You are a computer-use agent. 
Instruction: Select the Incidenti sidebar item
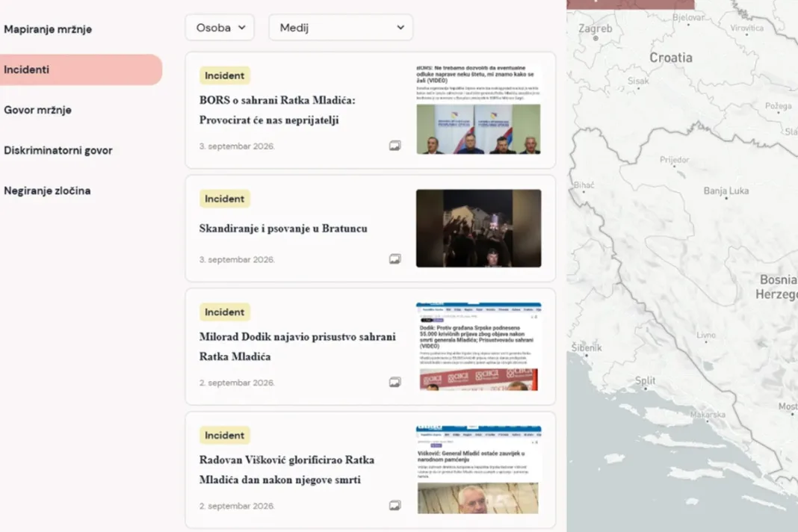[x=81, y=69]
